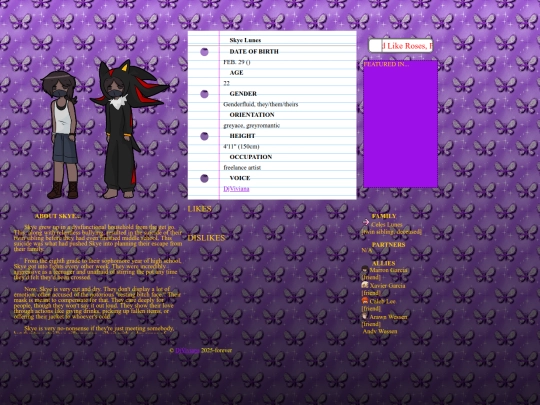Click 'greyace, greyromantic' text
540x405 pixels.
(x=251, y=125)
